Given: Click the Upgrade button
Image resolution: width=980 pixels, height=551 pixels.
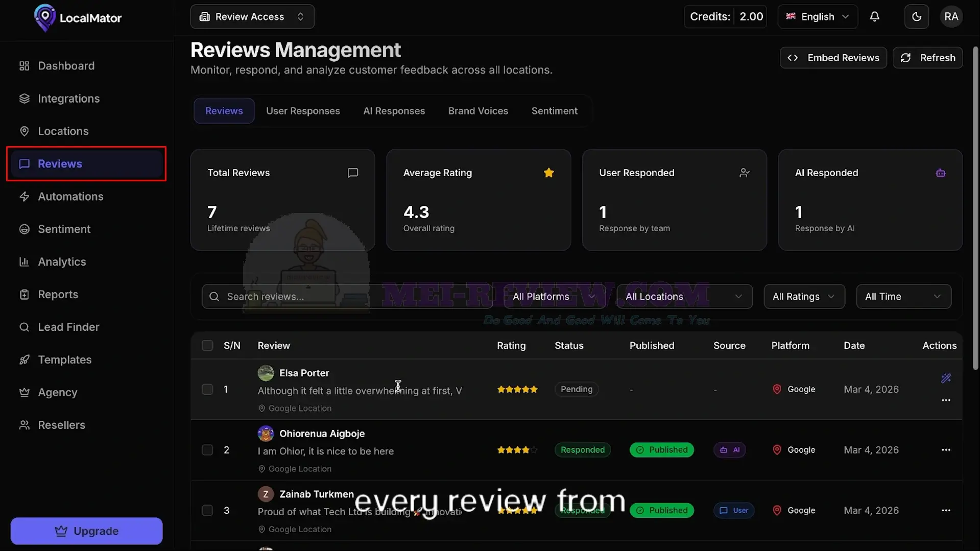Looking at the screenshot, I should pyautogui.click(x=86, y=531).
